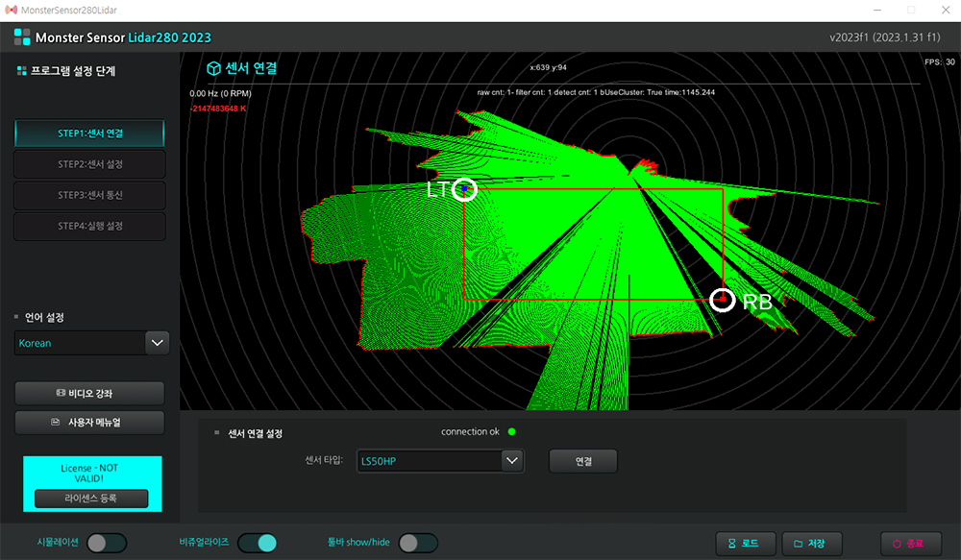This screenshot has height=560, width=961.
Task: Click the 프로그램 설정 단계 header icon
Action: coord(21,71)
